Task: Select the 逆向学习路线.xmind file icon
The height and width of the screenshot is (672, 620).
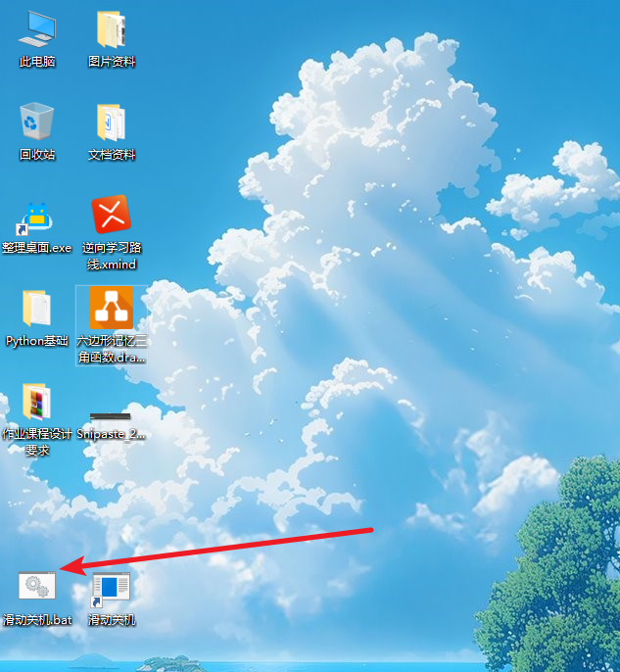Action: [111, 215]
